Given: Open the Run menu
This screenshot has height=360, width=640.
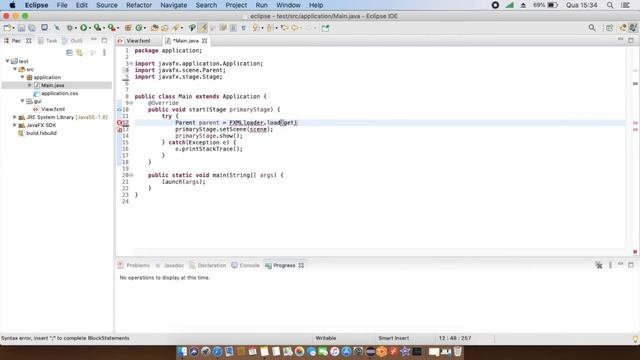Looking at the screenshot, I should click(262, 5).
